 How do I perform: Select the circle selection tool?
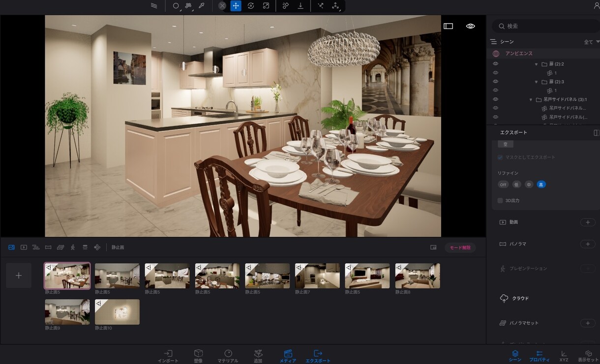click(176, 6)
